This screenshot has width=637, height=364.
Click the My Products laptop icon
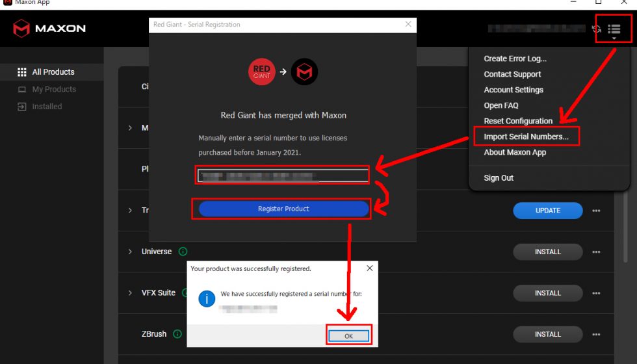click(22, 90)
